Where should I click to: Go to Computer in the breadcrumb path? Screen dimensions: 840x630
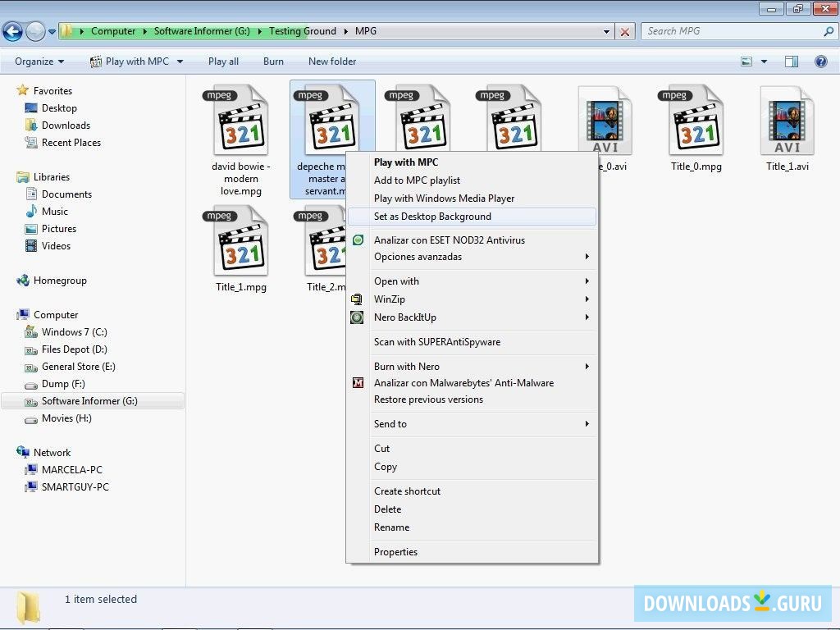coord(113,31)
